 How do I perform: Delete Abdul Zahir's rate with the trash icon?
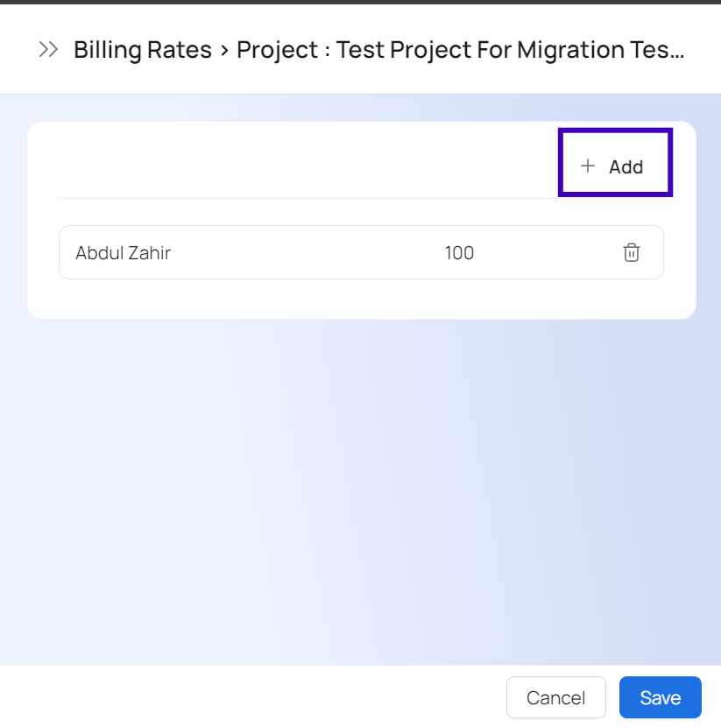[632, 253]
